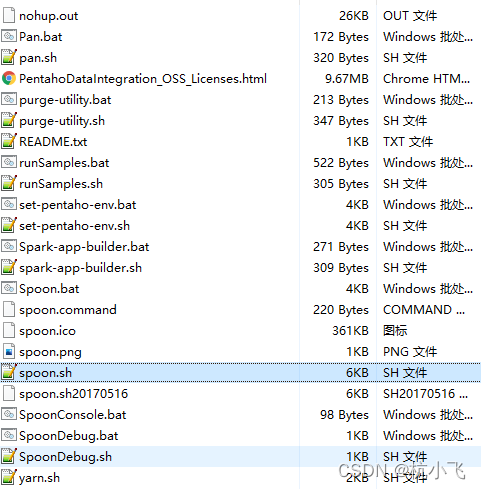
Task: Click the Chrome HTM... type cell
Action: [x=426, y=79]
